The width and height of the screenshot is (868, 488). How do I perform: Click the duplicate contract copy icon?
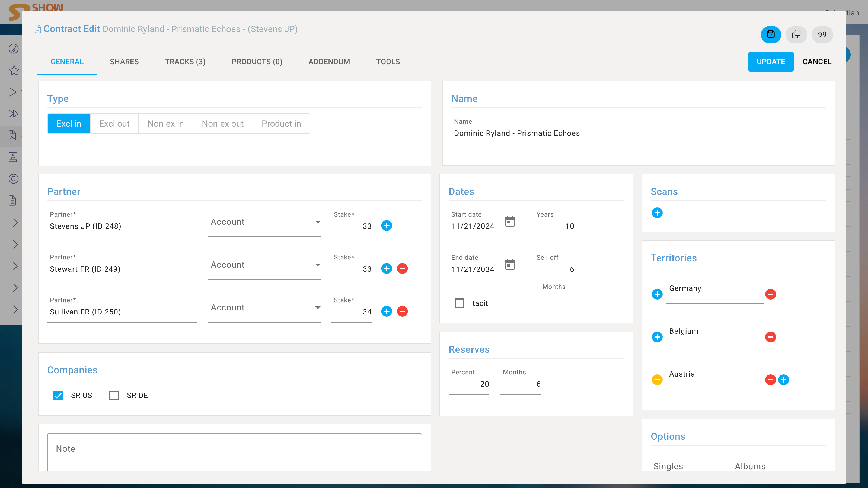tap(796, 34)
